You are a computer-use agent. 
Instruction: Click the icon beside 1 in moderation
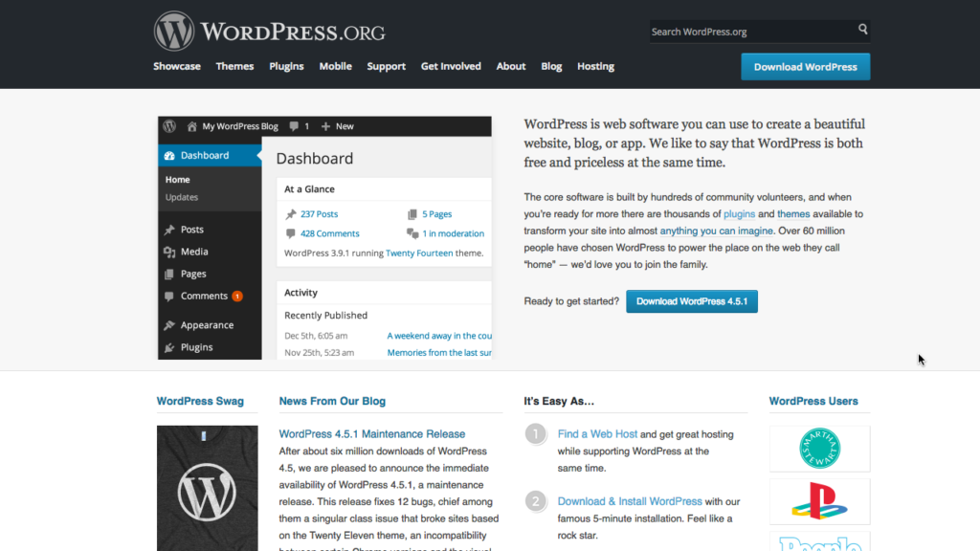tap(412, 233)
